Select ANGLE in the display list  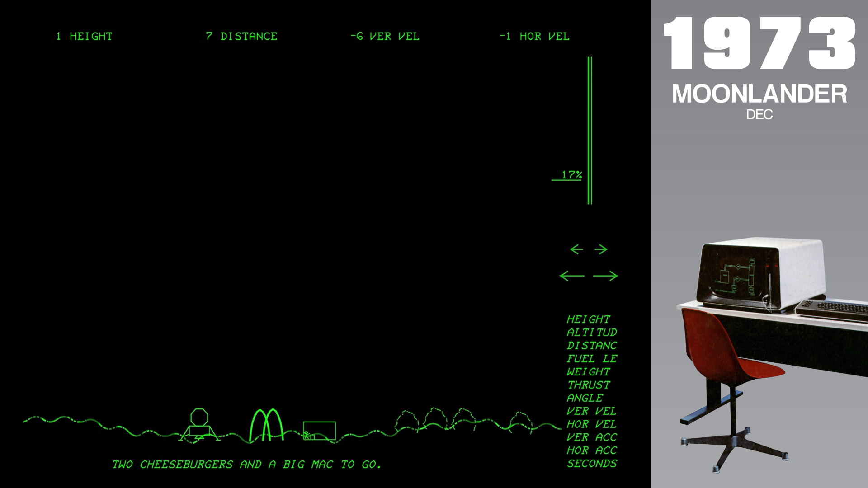585,398
